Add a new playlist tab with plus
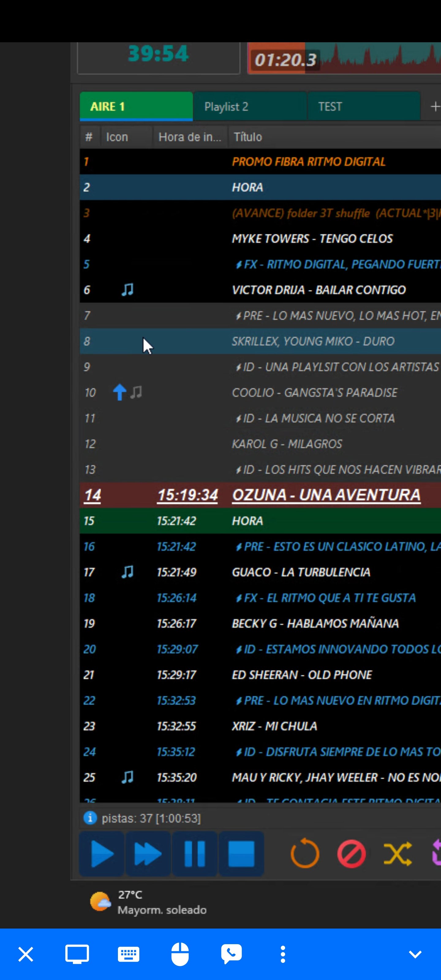Screen dimensions: 441x980 (435, 107)
